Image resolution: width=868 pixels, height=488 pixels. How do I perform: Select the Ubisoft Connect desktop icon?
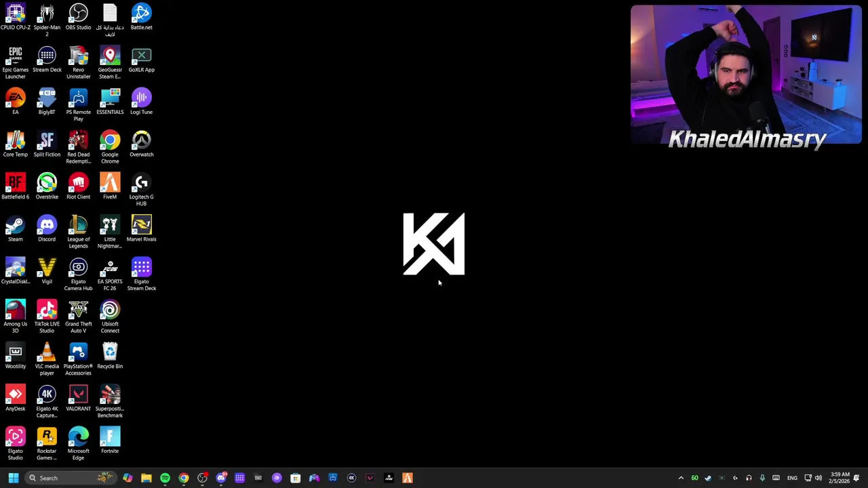point(110,317)
